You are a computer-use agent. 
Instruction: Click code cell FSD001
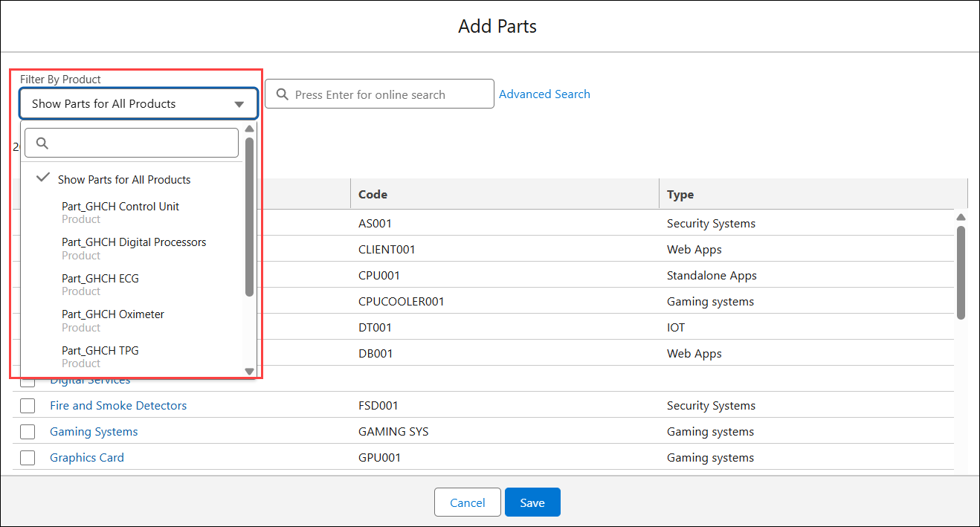[378, 405]
